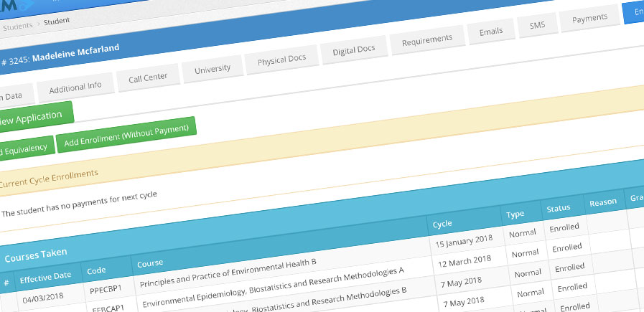
Task: Open the Payments tab
Action: pos(589,18)
